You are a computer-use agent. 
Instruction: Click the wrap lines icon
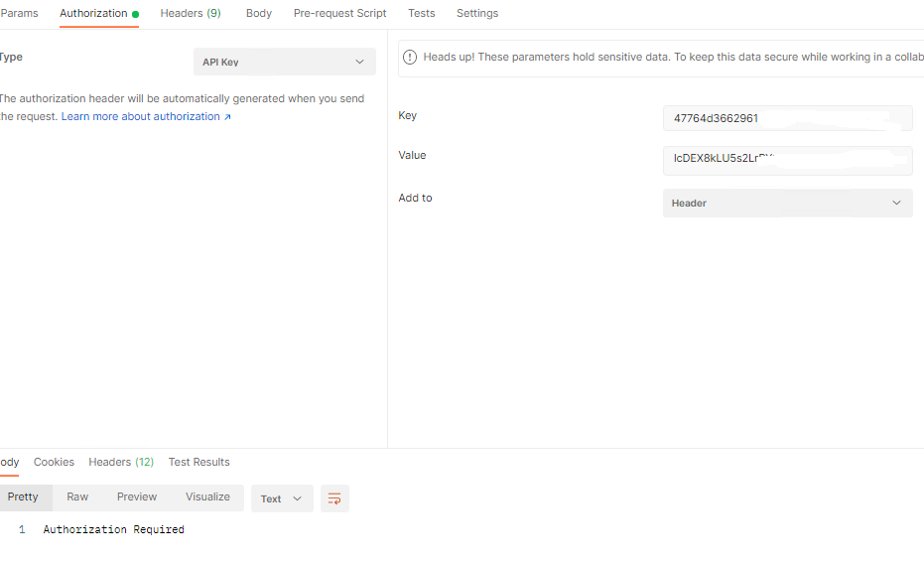pos(334,498)
